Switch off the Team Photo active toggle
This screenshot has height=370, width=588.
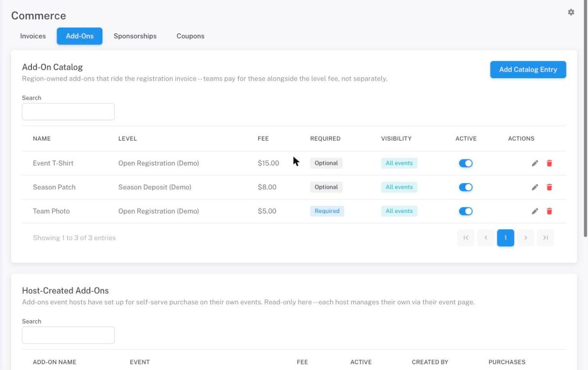[466, 211]
